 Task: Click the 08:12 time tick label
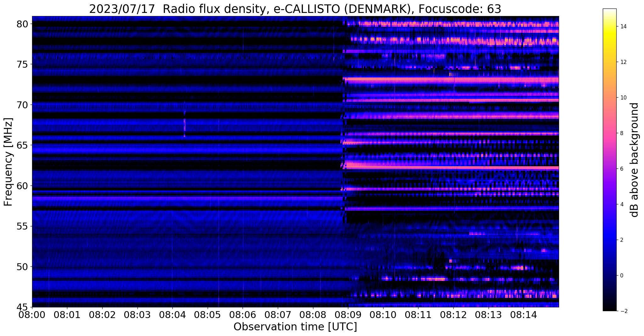coord(453,315)
